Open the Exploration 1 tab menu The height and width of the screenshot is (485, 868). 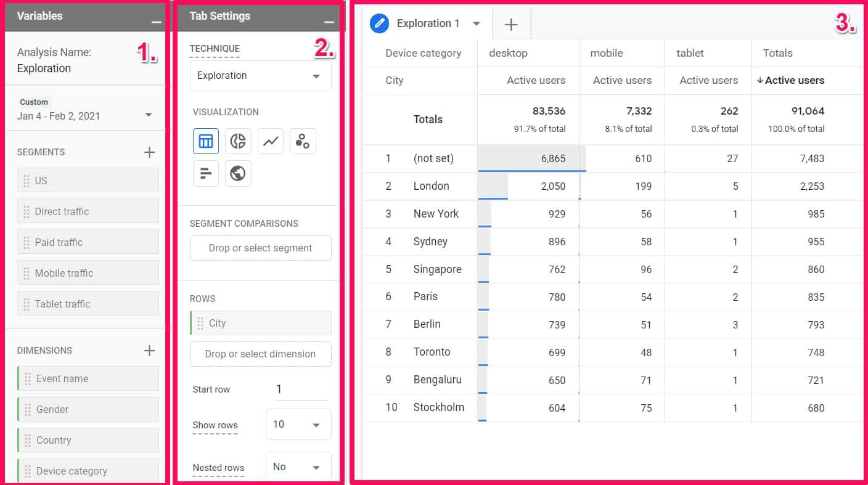point(477,24)
